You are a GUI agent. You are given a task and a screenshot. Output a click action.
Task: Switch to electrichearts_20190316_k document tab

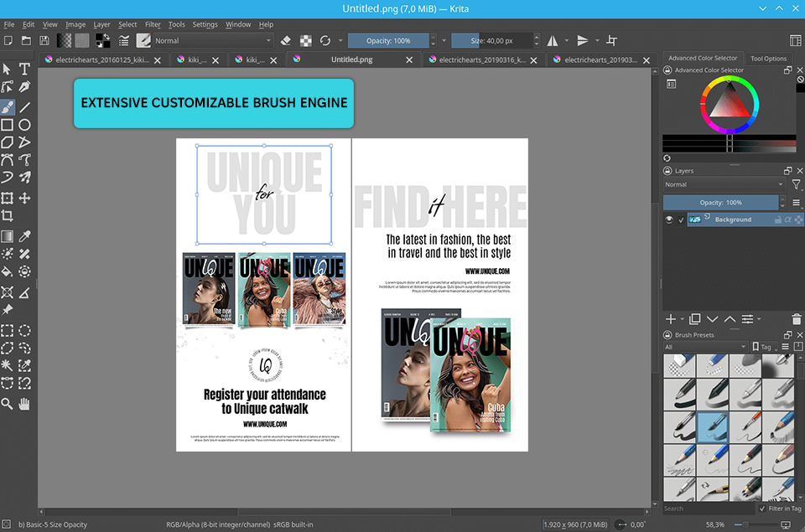tap(482, 60)
